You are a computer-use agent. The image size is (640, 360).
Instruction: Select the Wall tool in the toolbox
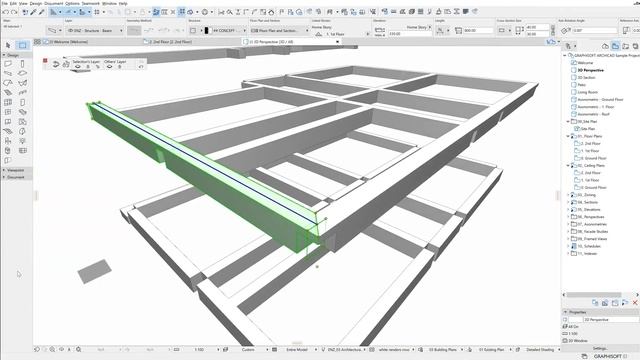[8, 64]
